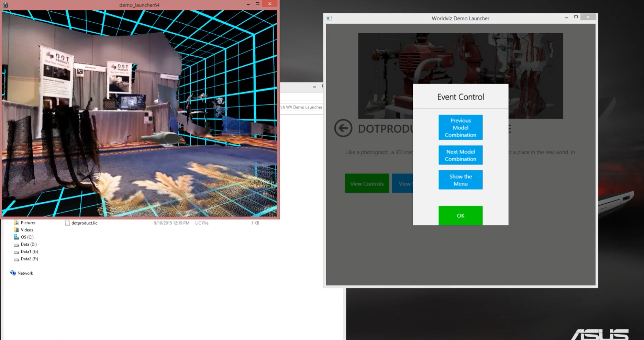Click Pictures folder icon
Viewport: 644px width, 340px height.
click(x=16, y=223)
